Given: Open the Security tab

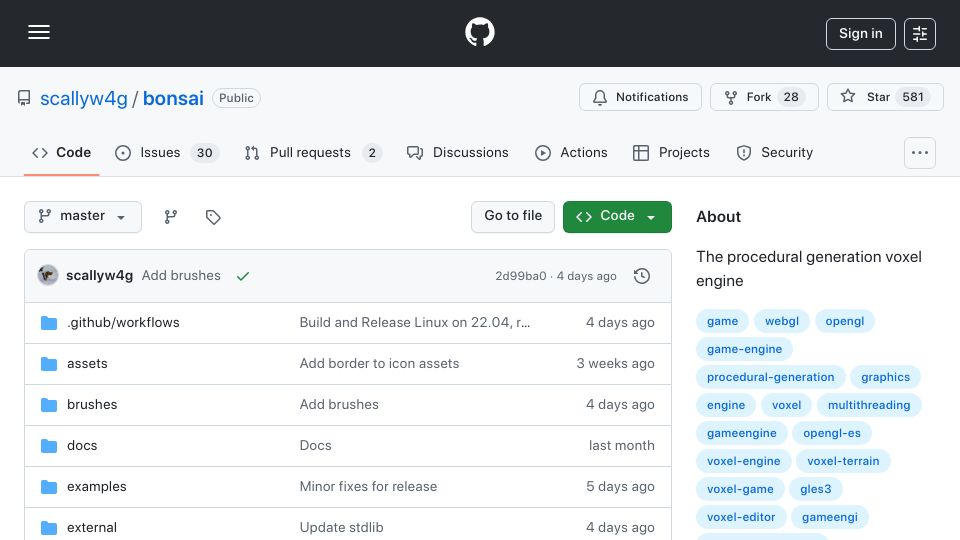Looking at the screenshot, I should click(774, 152).
